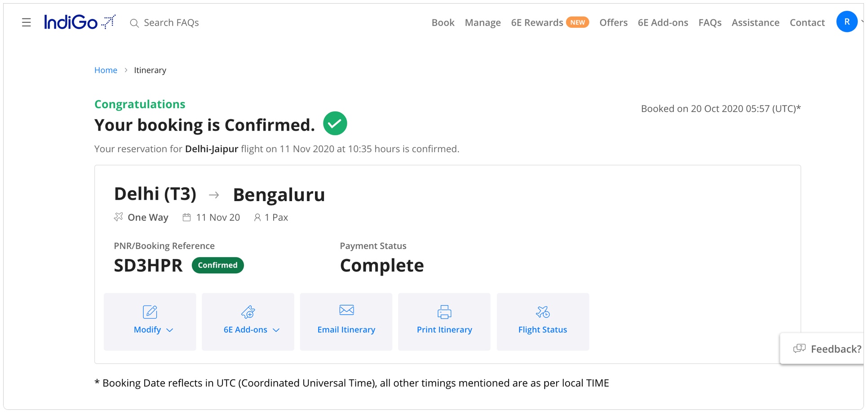Click the Email Itinerary envelope icon

click(x=346, y=310)
